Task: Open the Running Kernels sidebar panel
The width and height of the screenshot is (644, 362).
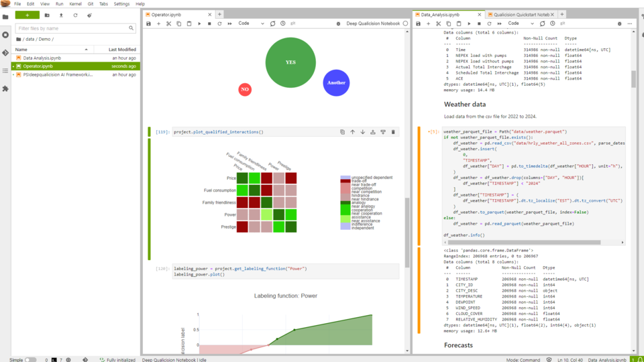Action: tap(6, 34)
